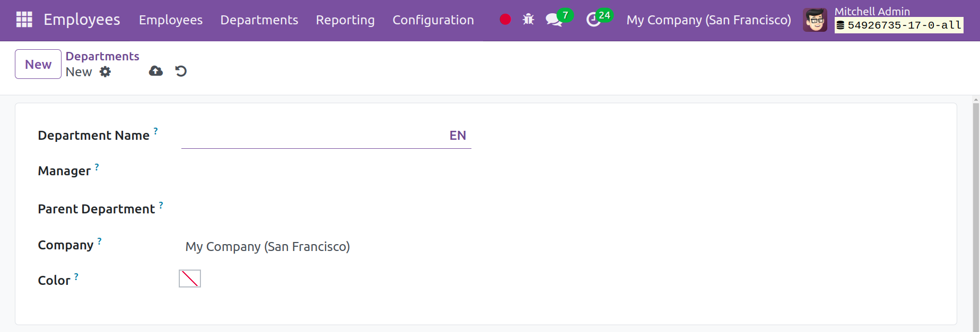This screenshot has width=980, height=332.
Task: Open the Parent Department dropdown field
Action: coord(326,209)
